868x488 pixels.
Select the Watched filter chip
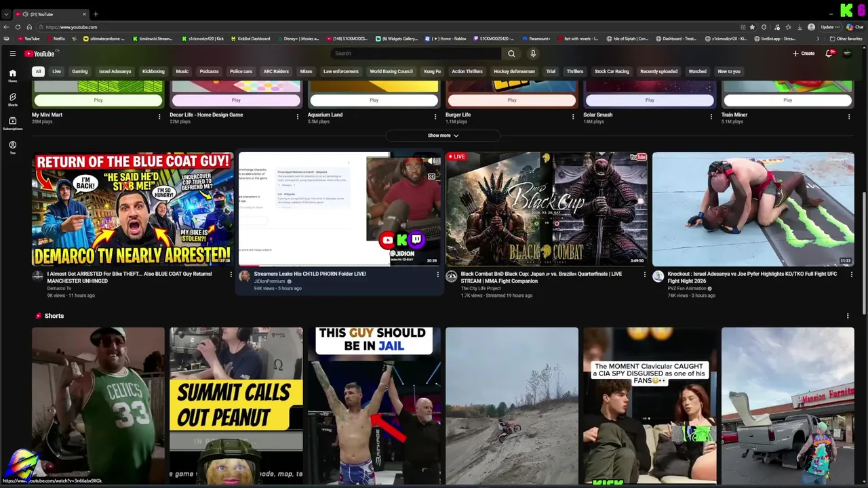pyautogui.click(x=697, y=71)
